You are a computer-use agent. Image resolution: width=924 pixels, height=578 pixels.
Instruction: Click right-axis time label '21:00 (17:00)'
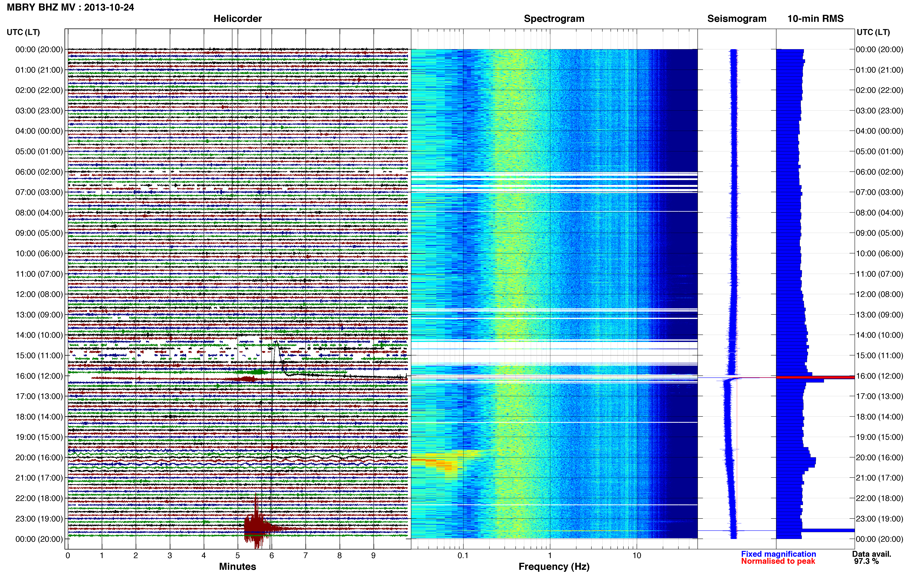(x=880, y=478)
